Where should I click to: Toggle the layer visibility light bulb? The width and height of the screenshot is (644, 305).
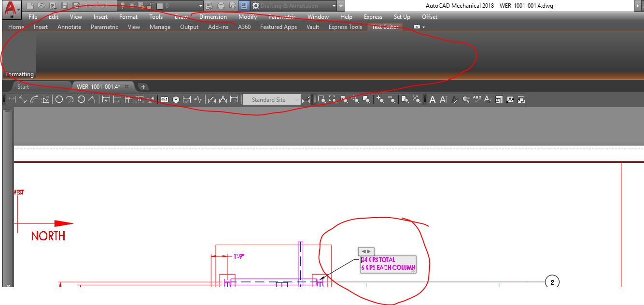pos(122,5)
